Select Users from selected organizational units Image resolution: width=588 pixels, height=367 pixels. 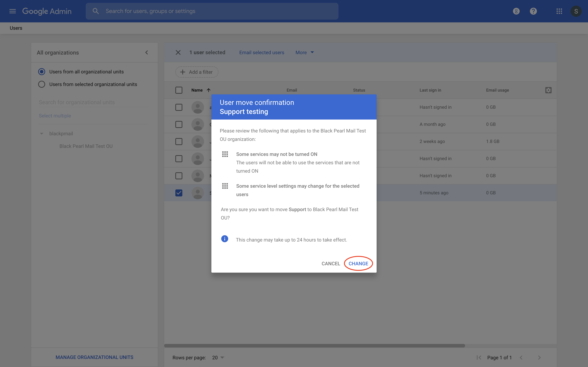[41, 84]
